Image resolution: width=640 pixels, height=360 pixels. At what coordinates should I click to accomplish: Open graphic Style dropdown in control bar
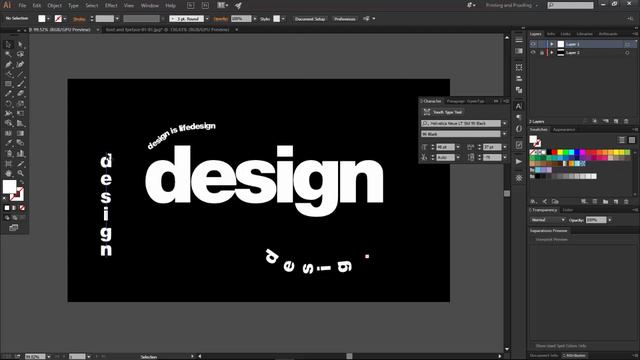283,19
